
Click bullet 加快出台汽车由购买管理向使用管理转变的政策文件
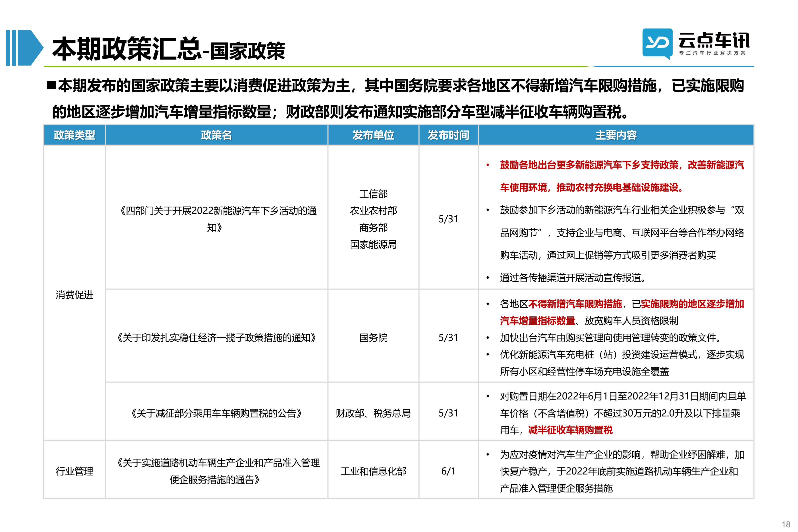click(610, 338)
